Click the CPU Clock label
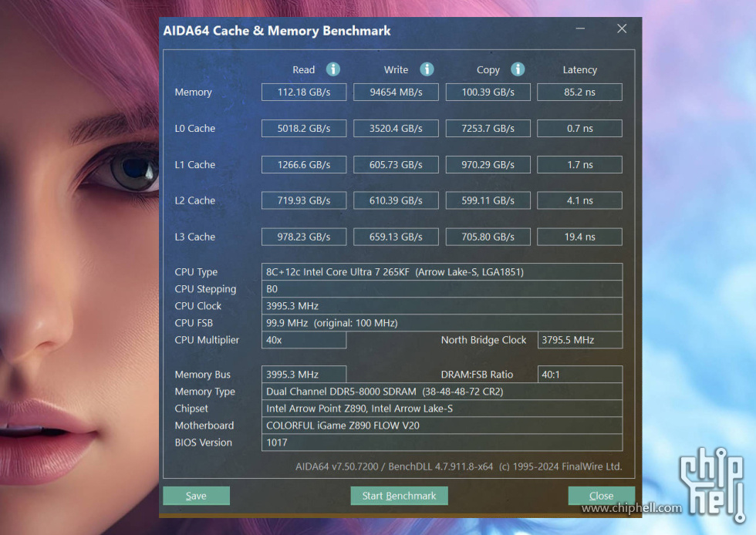 point(197,305)
